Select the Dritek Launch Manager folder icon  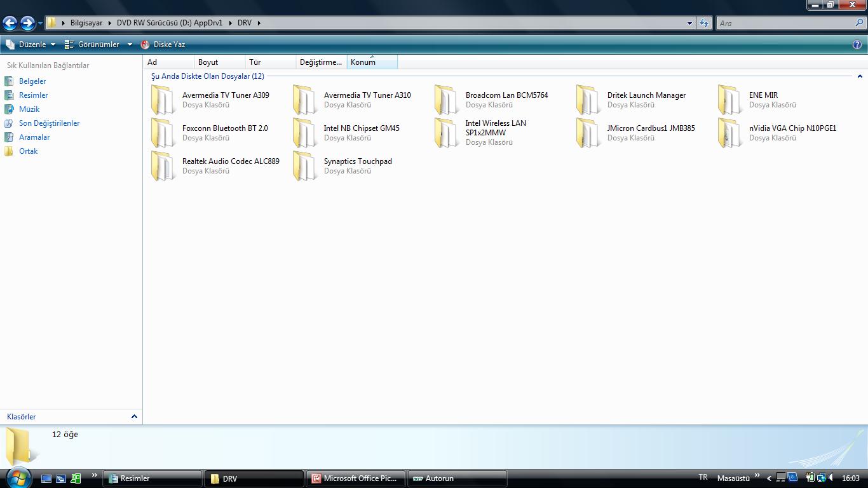tap(589, 100)
